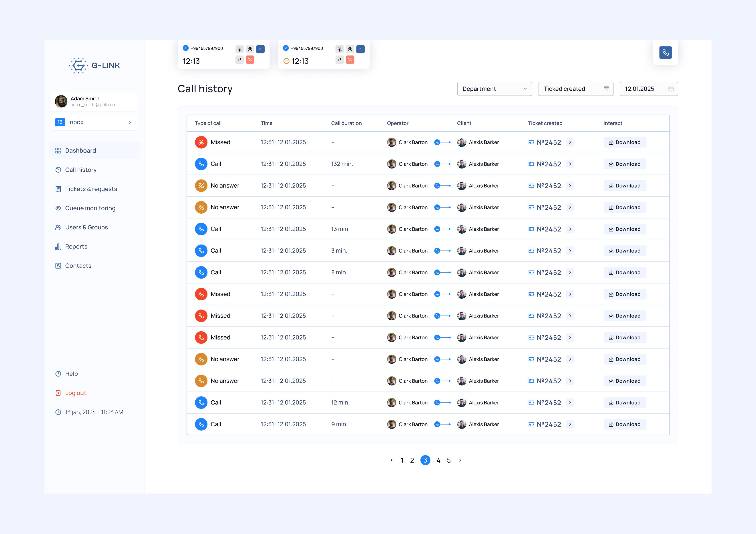Open Queue monitoring in the sidebar
756x534 pixels.
tap(90, 208)
